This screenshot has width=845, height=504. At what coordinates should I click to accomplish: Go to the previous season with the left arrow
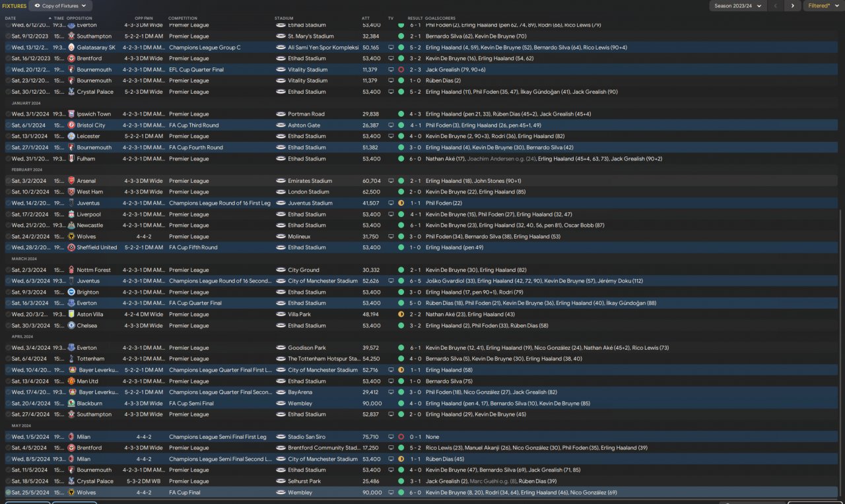tap(777, 6)
